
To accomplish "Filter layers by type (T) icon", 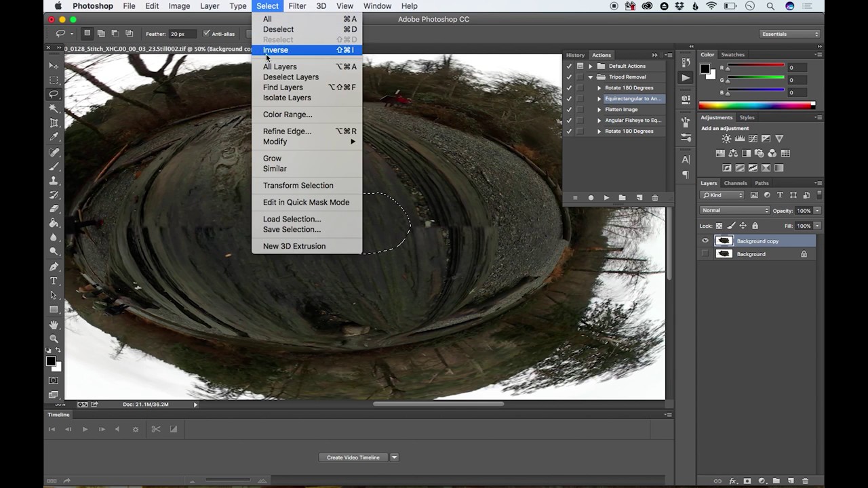I will tap(780, 195).
